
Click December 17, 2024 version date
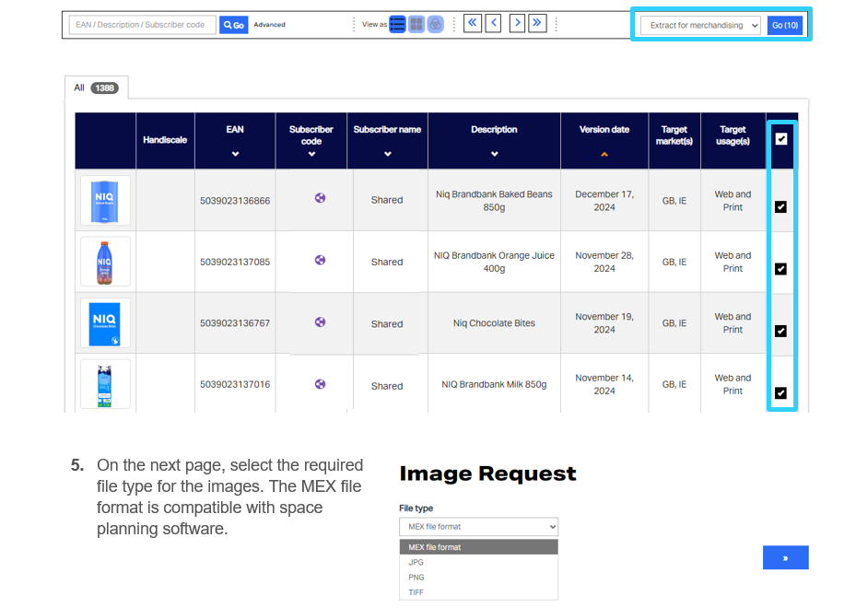(x=604, y=200)
